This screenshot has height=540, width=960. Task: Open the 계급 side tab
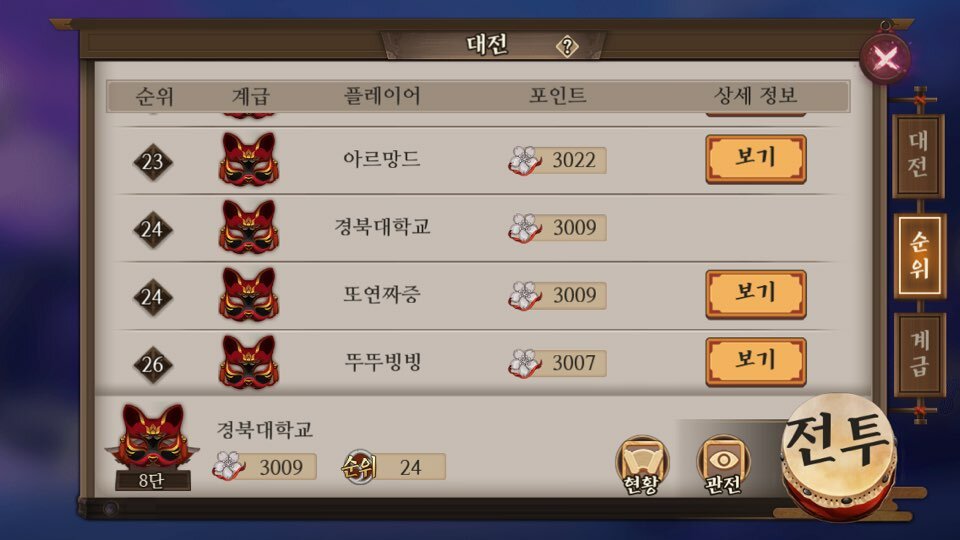[x=920, y=354]
